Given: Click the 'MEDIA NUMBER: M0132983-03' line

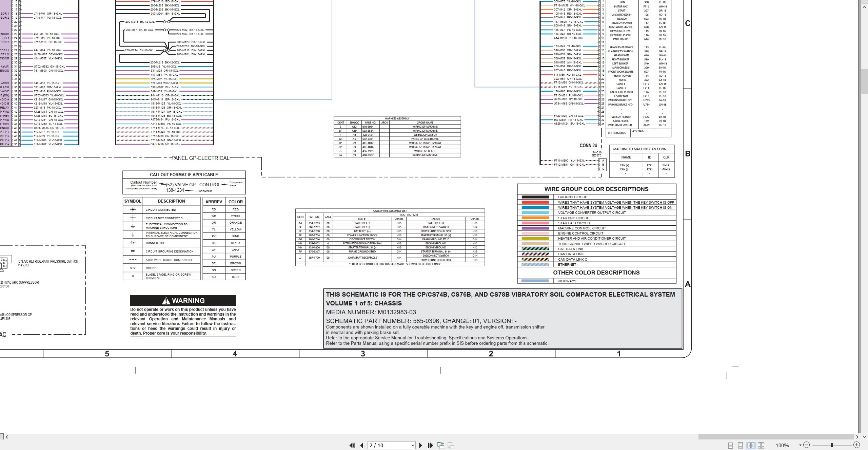Looking at the screenshot, I should click(371, 312).
